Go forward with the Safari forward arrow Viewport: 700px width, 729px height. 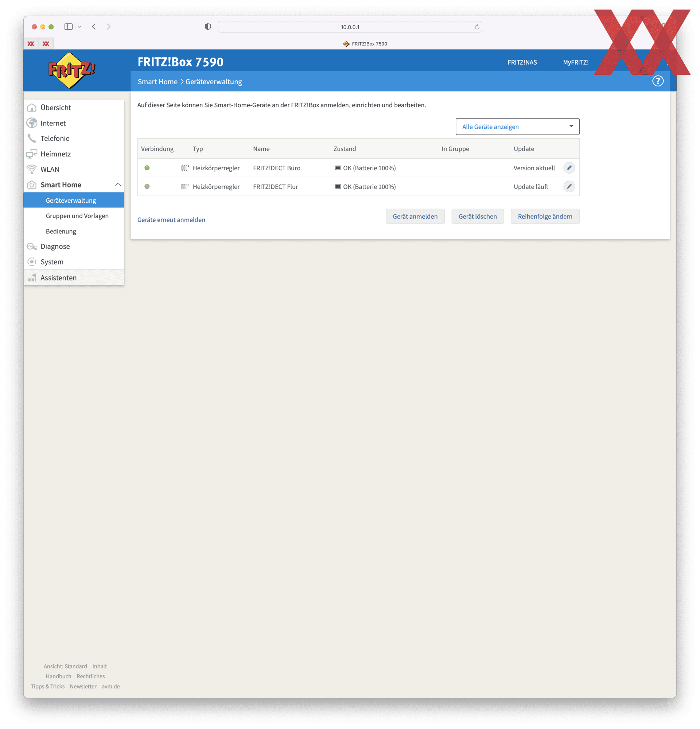tap(109, 27)
